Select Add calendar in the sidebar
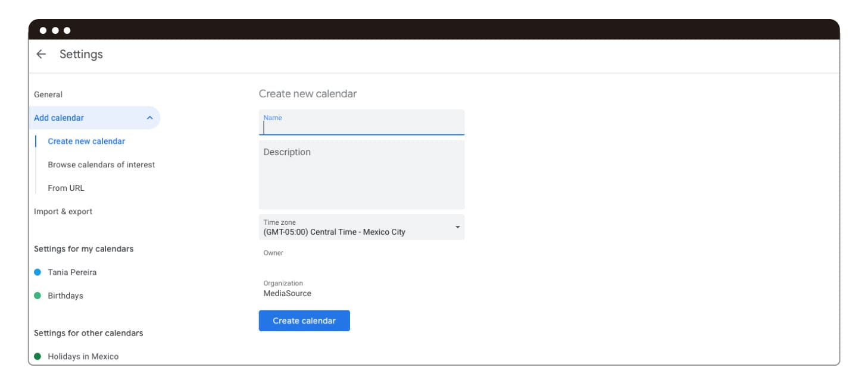This screenshot has height=380, width=868. [59, 118]
